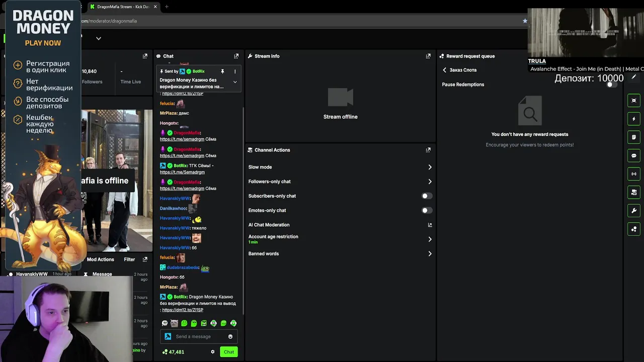644x362 pixels.
Task: Pop out the Stream info panel
Action: (x=428, y=56)
